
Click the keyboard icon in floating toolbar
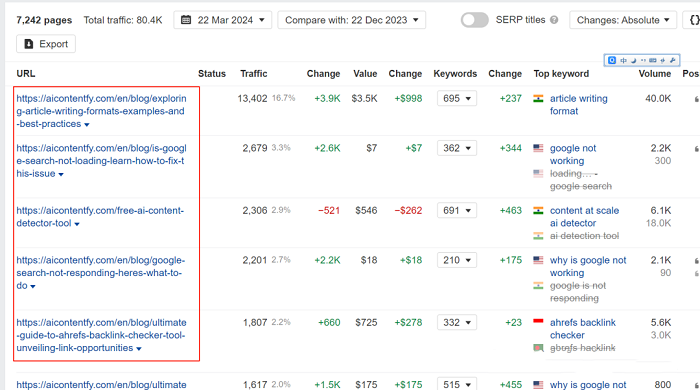[653, 60]
